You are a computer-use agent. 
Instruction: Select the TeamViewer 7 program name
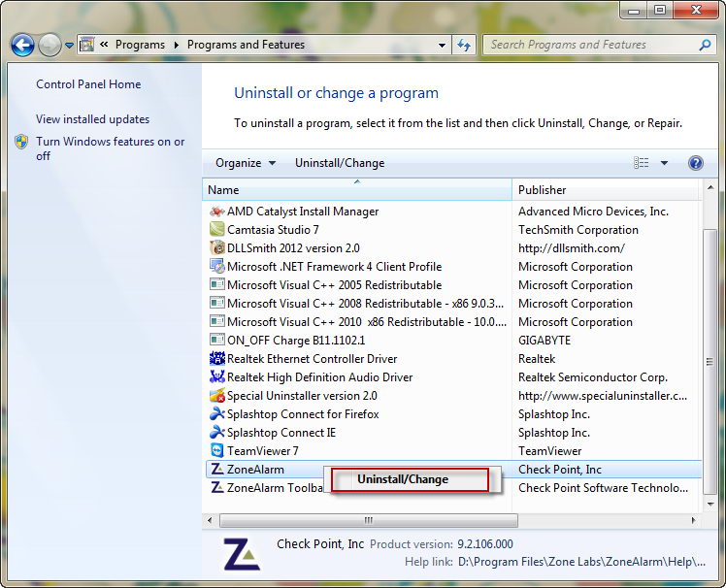262,451
